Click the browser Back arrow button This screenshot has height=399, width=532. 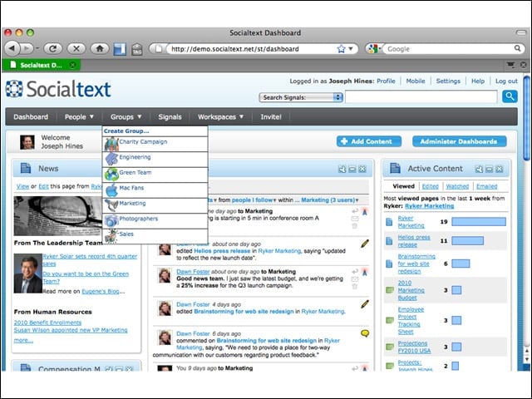coord(12,48)
